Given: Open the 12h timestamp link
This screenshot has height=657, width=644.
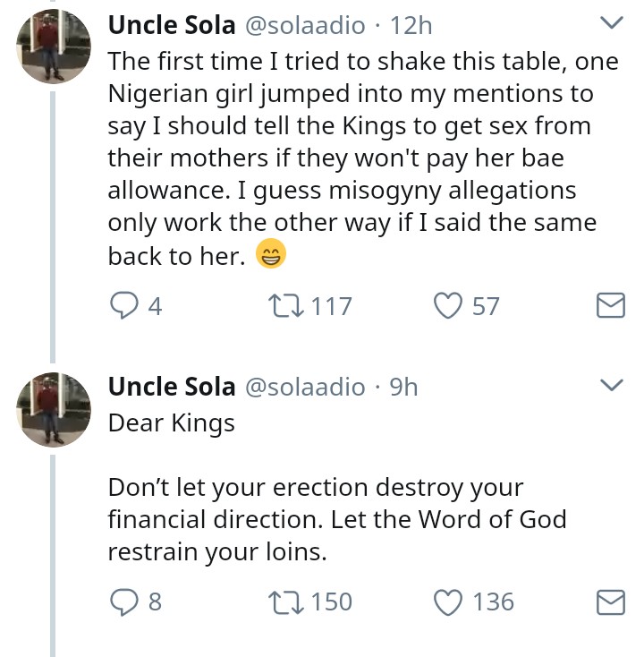Looking at the screenshot, I should (412, 26).
